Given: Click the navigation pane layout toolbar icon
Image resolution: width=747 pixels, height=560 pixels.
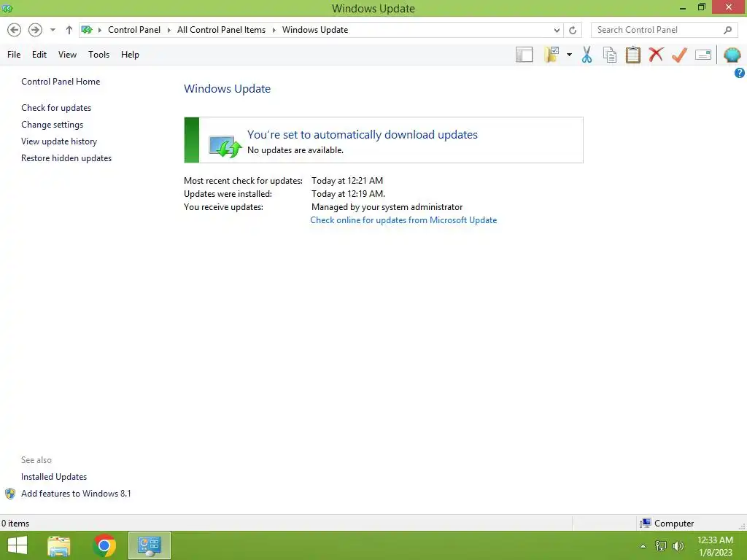Looking at the screenshot, I should (x=524, y=55).
